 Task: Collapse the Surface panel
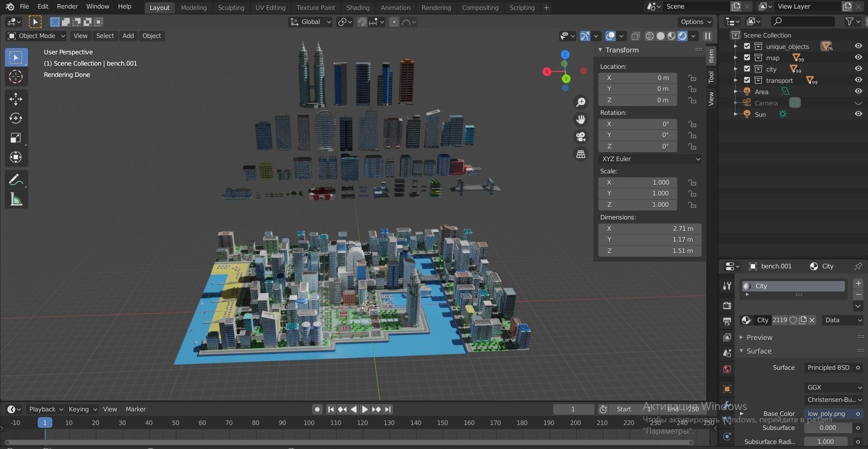tap(759, 351)
